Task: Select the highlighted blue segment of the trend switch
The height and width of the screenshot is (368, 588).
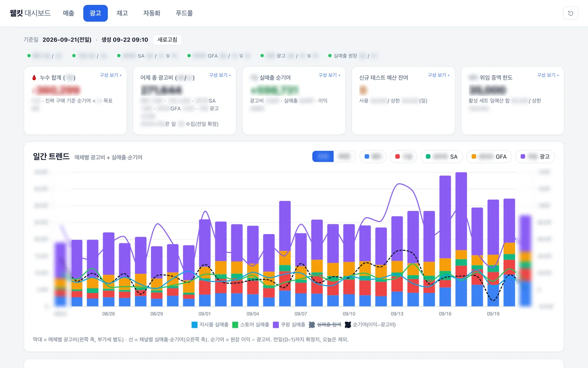Action: (x=323, y=156)
